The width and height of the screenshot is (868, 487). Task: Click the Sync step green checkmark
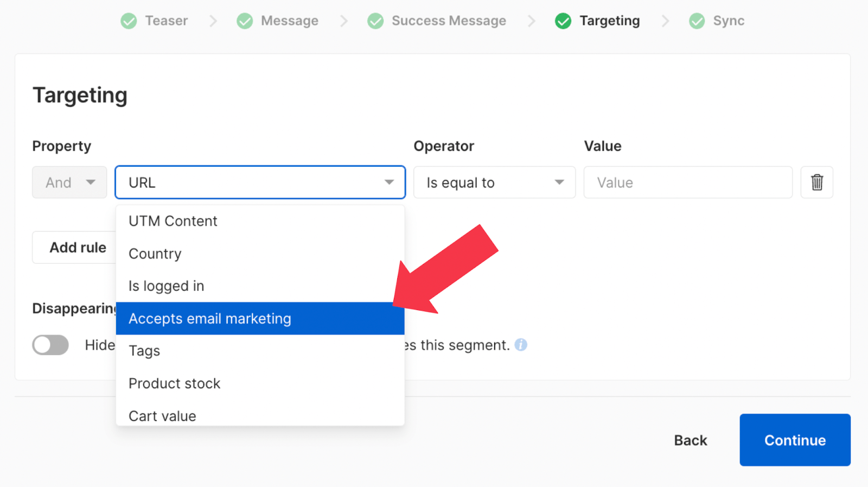697,21
